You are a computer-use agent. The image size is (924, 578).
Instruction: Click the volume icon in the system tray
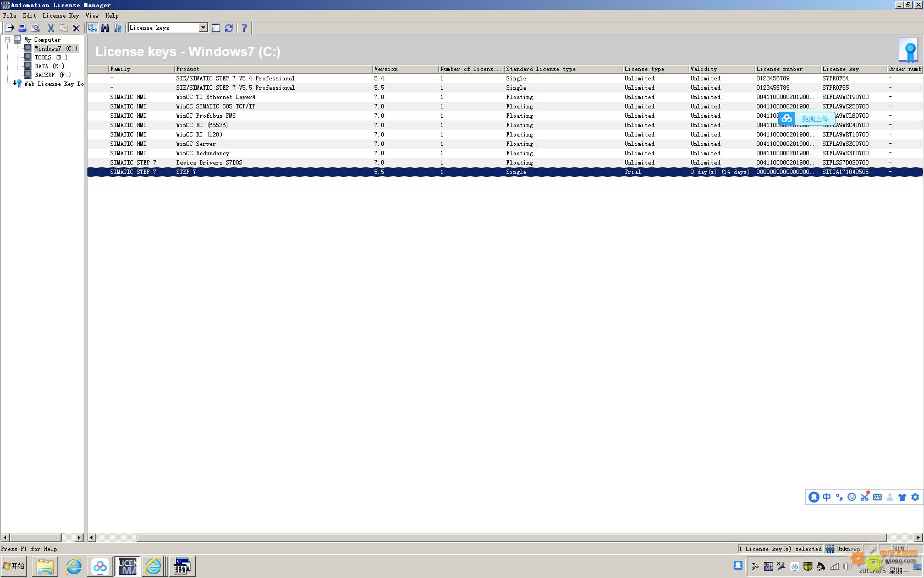pos(847,566)
